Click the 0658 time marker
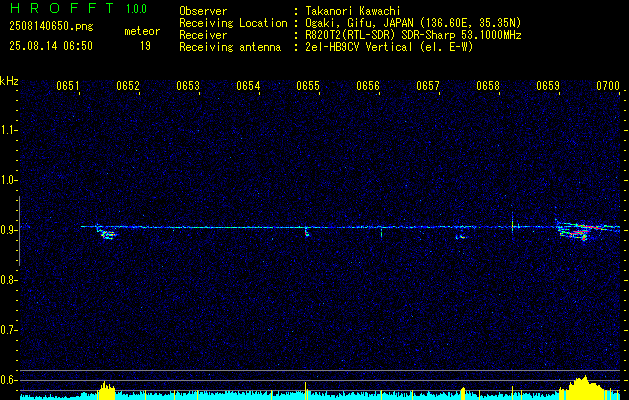629x400 pixels. 488,86
